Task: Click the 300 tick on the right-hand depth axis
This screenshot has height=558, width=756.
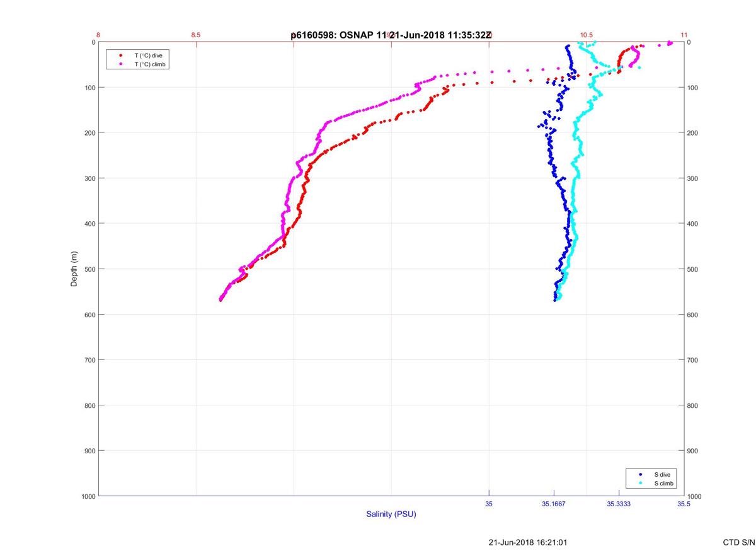Action: pos(693,178)
